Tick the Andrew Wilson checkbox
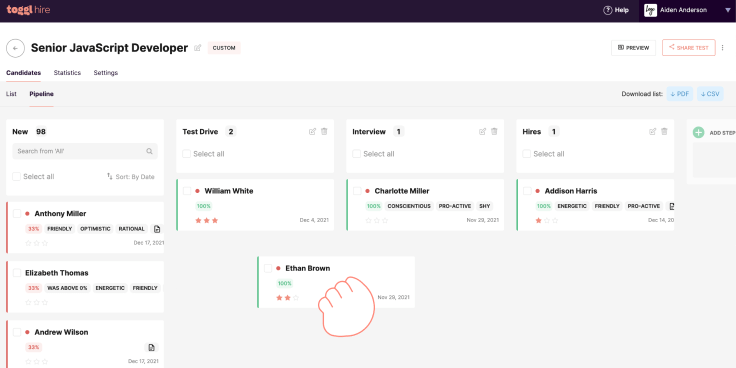Screen dimensions: 736x368 point(17,332)
